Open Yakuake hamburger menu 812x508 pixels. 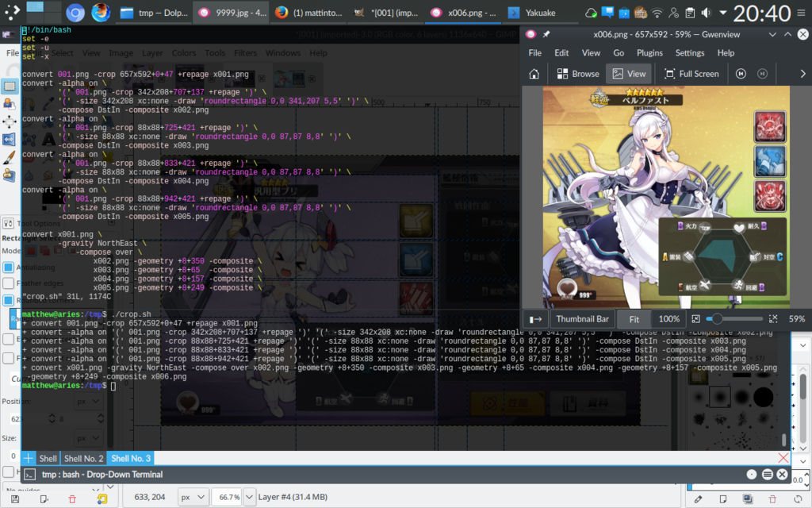click(x=767, y=475)
